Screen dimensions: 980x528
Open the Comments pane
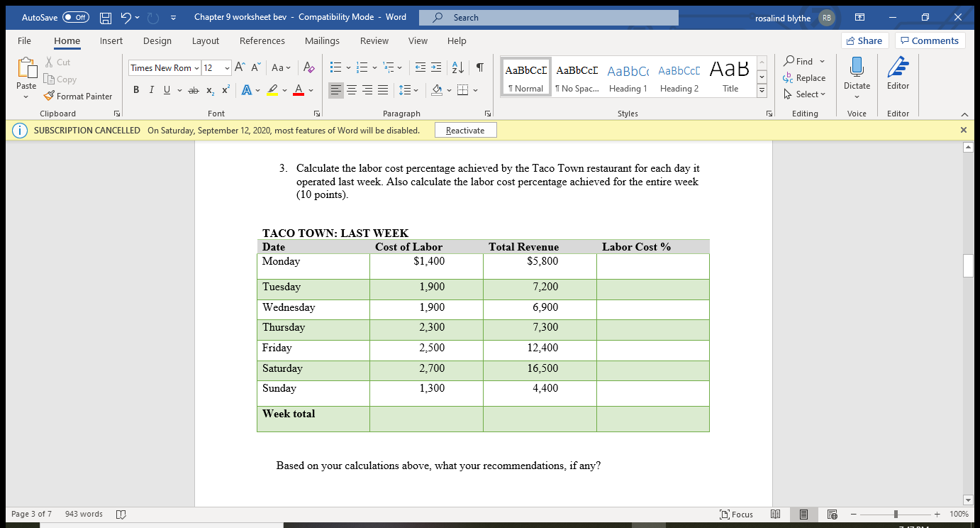coord(930,40)
